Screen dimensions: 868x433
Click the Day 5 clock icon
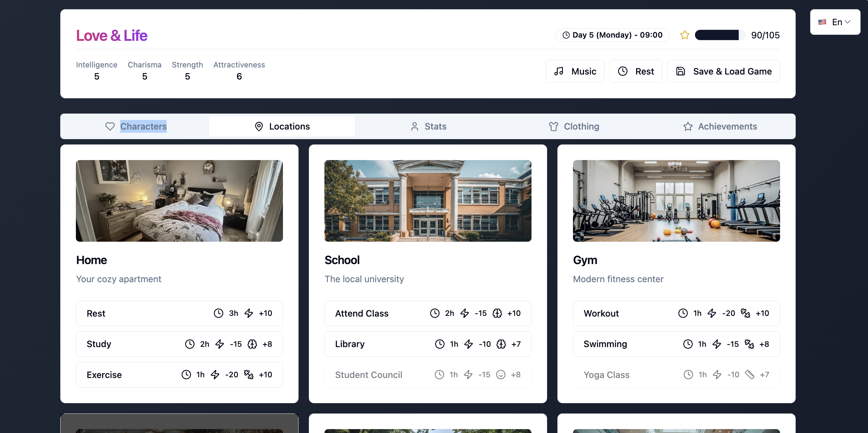point(566,35)
